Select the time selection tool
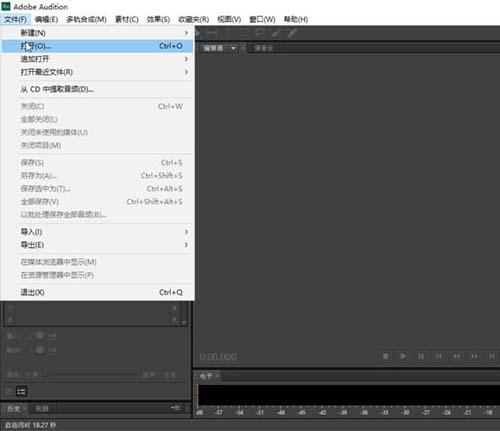This screenshot has height=431, width=500. (228, 33)
